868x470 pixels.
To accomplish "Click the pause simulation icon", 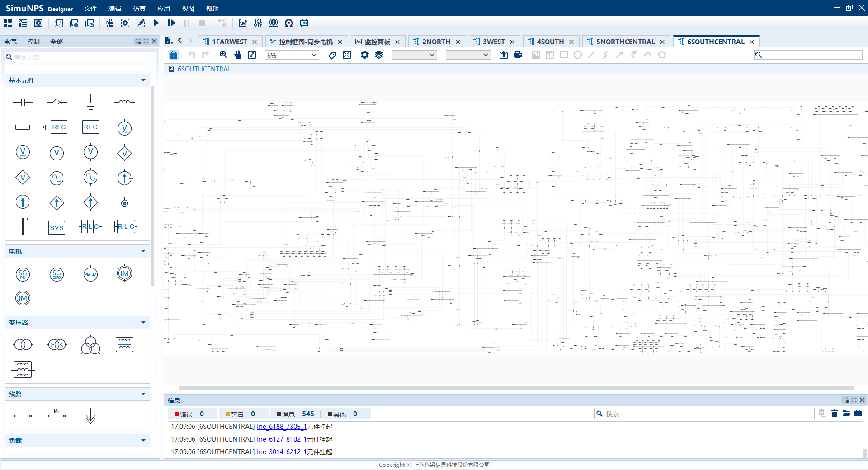I will pyautogui.click(x=187, y=23).
